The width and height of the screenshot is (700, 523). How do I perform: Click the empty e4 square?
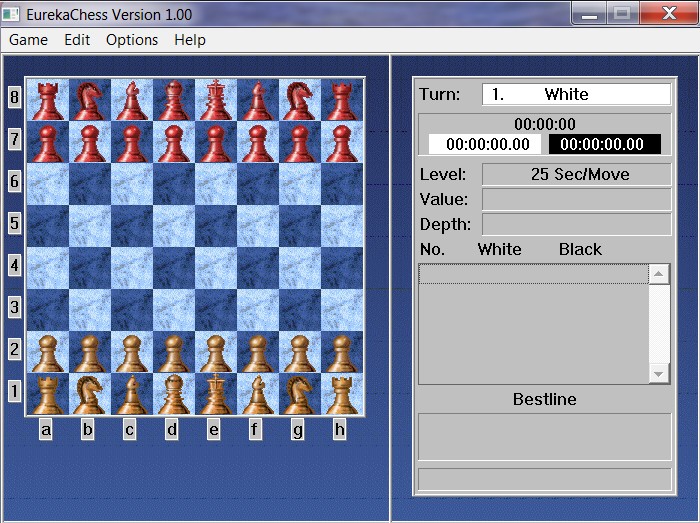click(216, 268)
